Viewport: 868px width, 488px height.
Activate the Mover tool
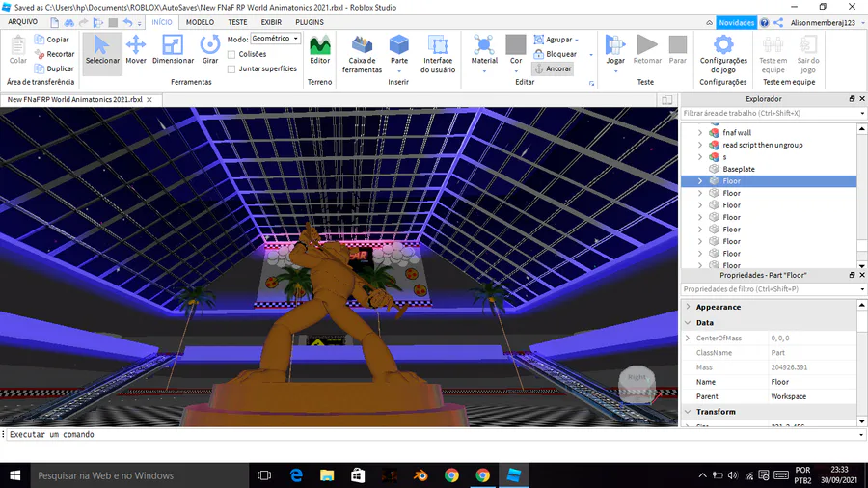tap(136, 50)
